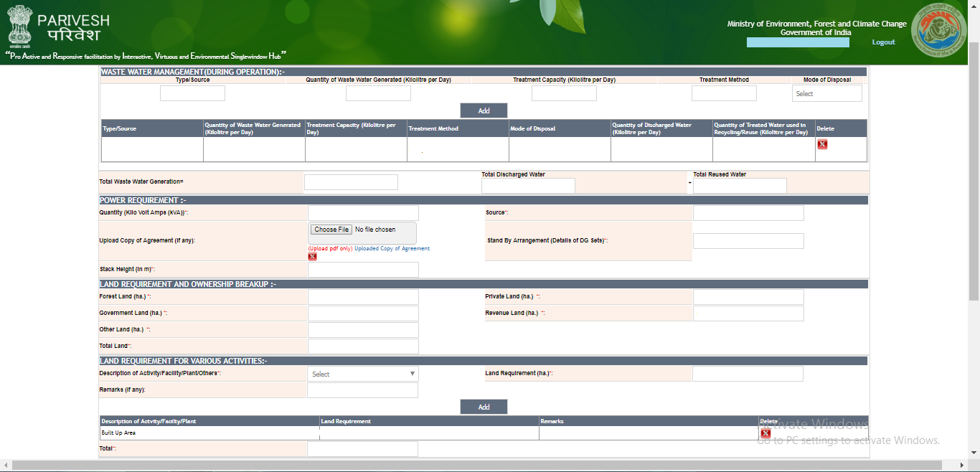The height and width of the screenshot is (472, 980).
Task: Expand Description of Activity/Facility/Plant dropdown
Action: click(x=363, y=374)
